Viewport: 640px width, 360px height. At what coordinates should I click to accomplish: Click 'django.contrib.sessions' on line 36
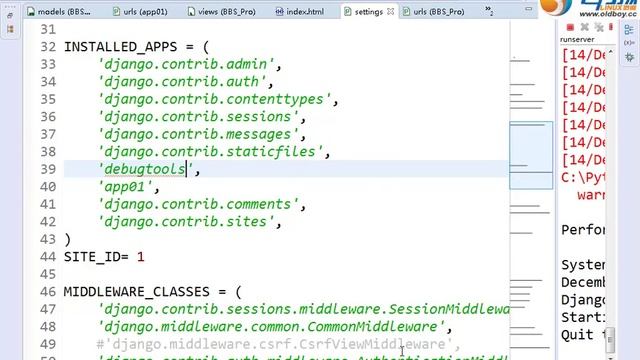click(198, 117)
